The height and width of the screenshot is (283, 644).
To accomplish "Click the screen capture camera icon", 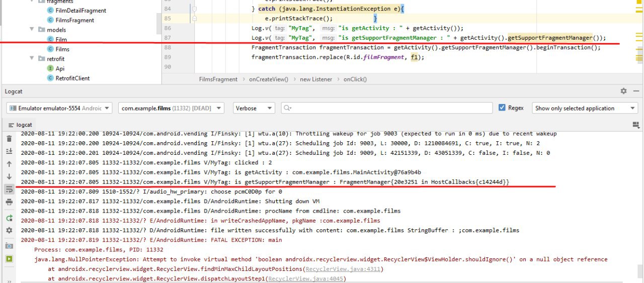I will coord(9,246).
